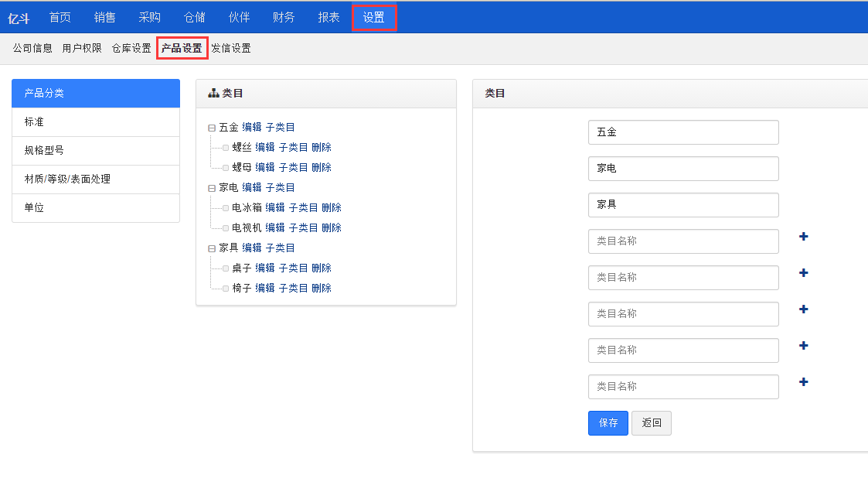This screenshot has width=868, height=482.
Task: Click 删除 link next to 电冰箱
Action: (332, 207)
